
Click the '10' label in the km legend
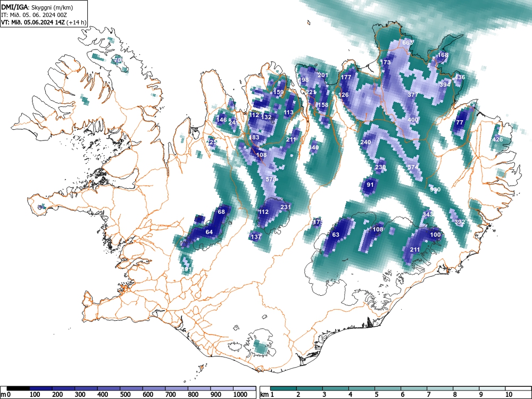(509, 395)
